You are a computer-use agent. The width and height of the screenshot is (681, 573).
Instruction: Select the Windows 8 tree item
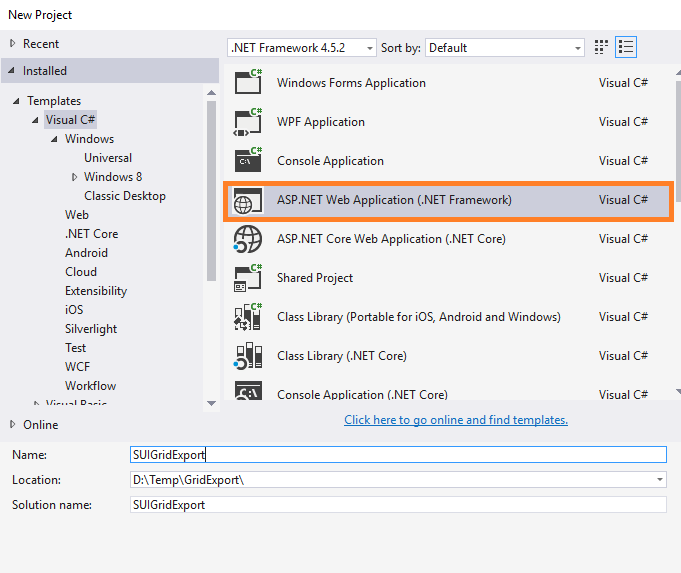[x=113, y=177]
